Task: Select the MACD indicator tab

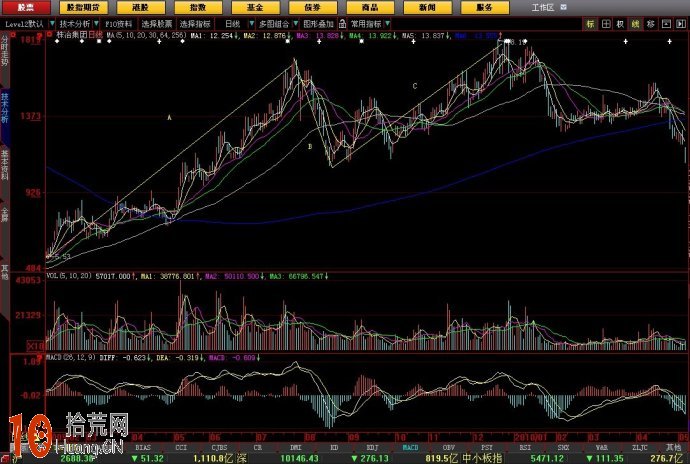Action: [x=411, y=447]
